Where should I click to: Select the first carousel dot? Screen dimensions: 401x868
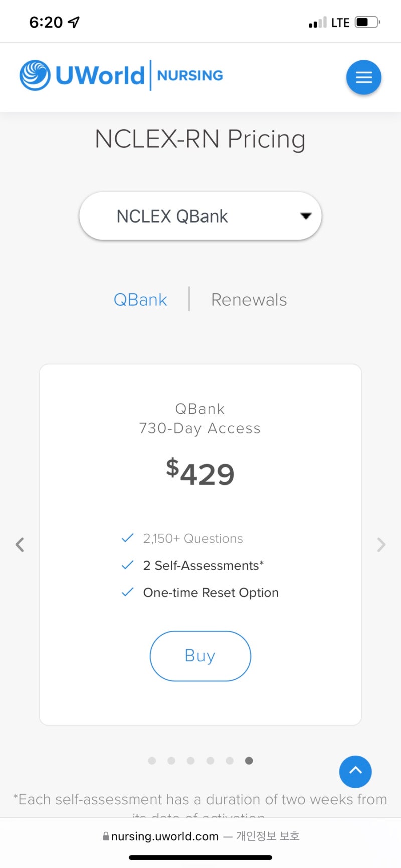tap(152, 761)
